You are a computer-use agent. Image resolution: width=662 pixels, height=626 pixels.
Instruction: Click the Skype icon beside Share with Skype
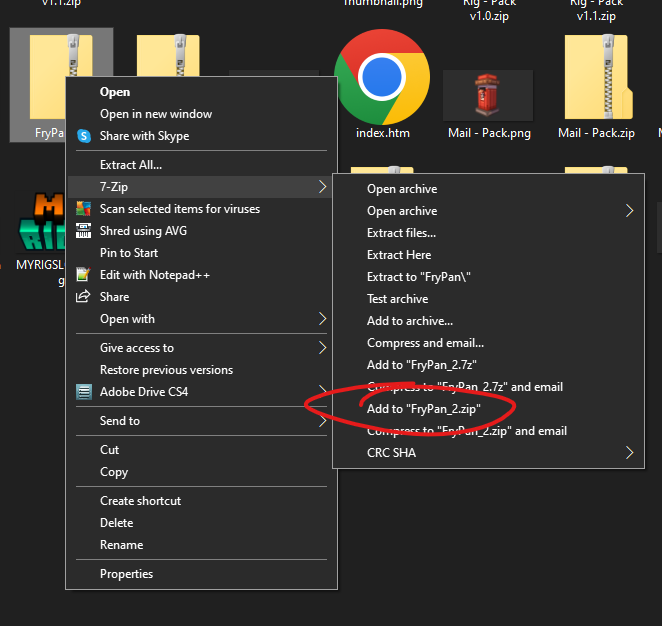[x=84, y=136]
